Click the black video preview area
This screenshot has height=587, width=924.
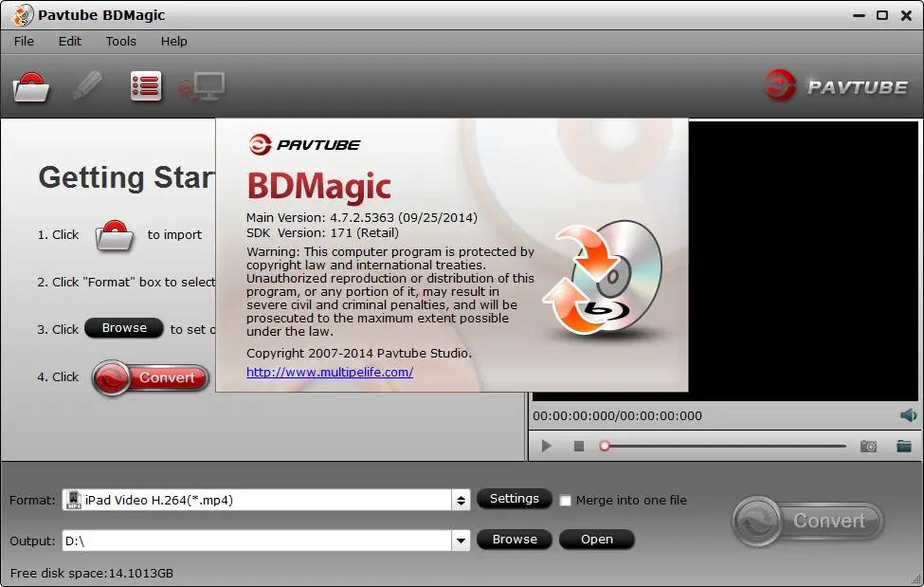803,260
